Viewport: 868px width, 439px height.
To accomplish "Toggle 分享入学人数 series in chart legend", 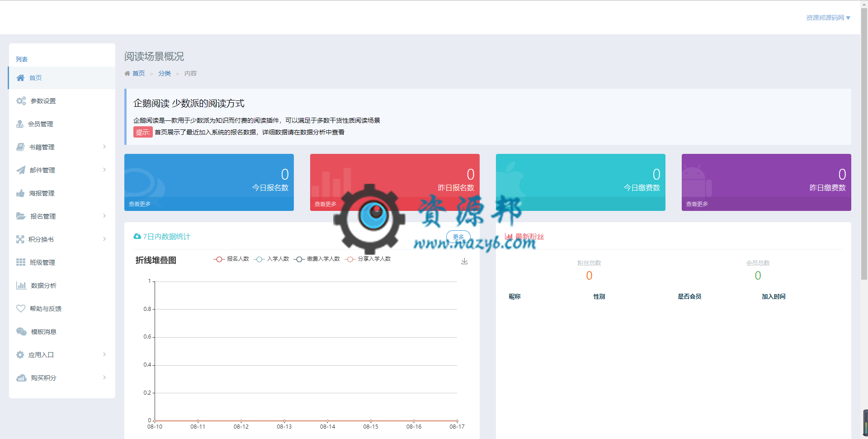I will 368,259.
